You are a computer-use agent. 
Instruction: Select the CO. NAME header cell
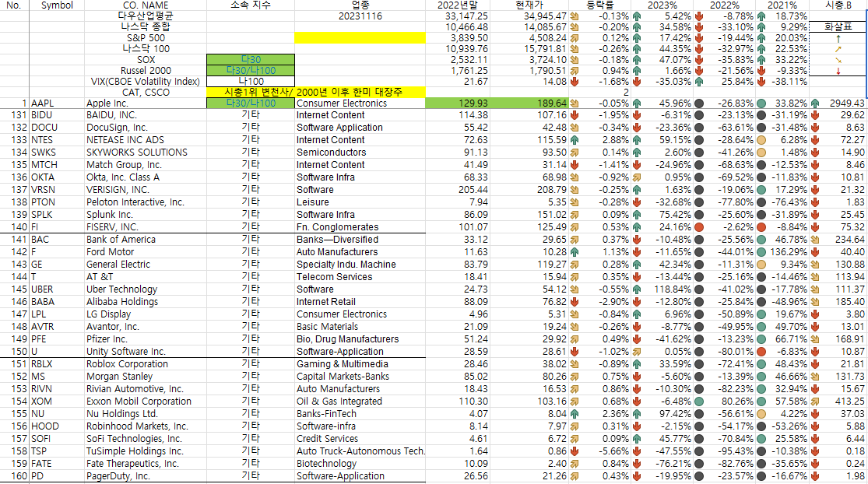click(146, 5)
